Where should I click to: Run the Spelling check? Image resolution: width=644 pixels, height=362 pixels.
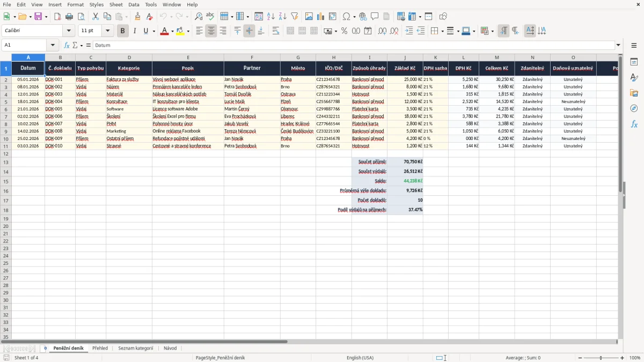[x=210, y=17]
